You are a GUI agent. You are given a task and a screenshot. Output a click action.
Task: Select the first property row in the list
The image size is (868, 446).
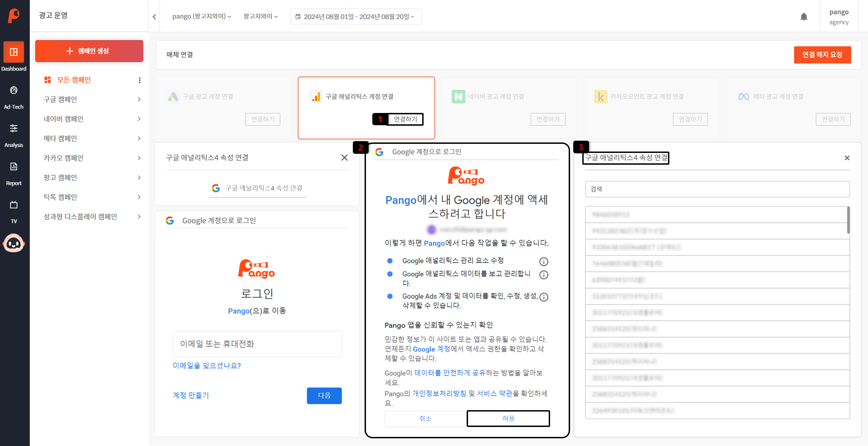(716, 215)
